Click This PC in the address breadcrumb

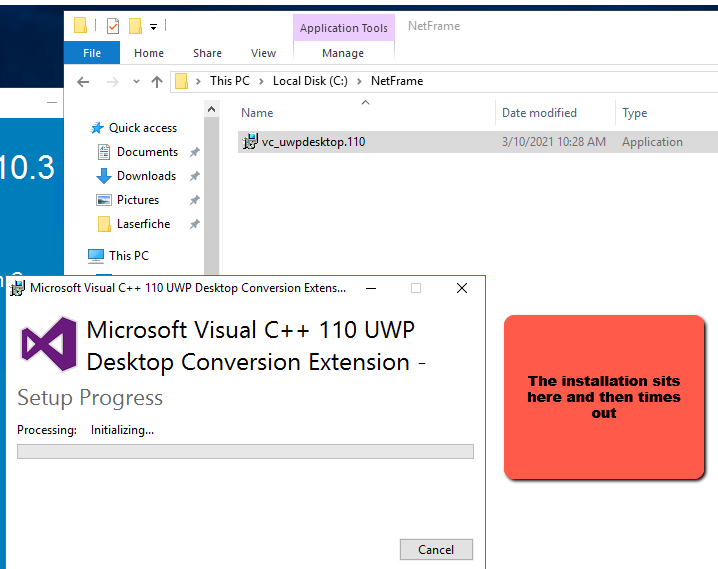[230, 81]
